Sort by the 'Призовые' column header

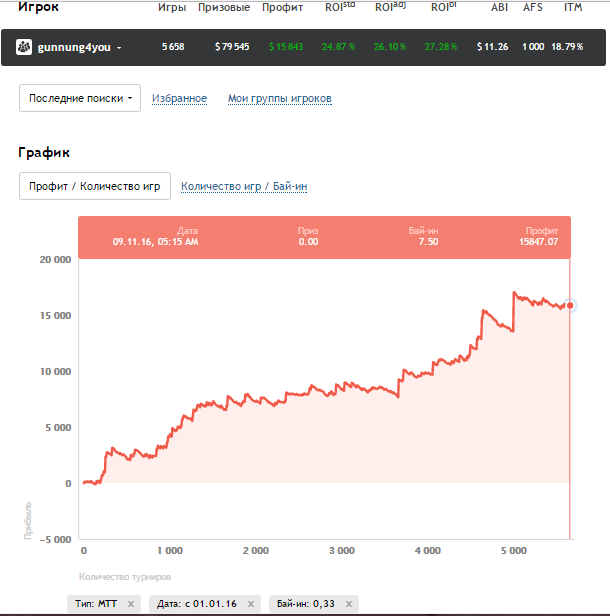click(x=224, y=8)
